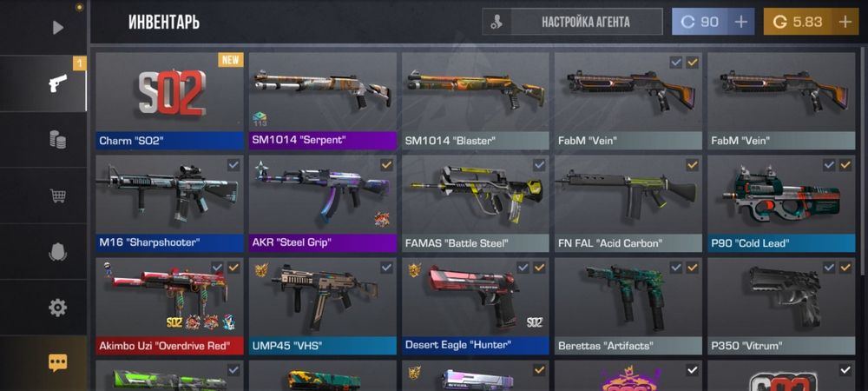Open the chat speech bubble icon
Viewport: 868px width, 391px height.
57,362
